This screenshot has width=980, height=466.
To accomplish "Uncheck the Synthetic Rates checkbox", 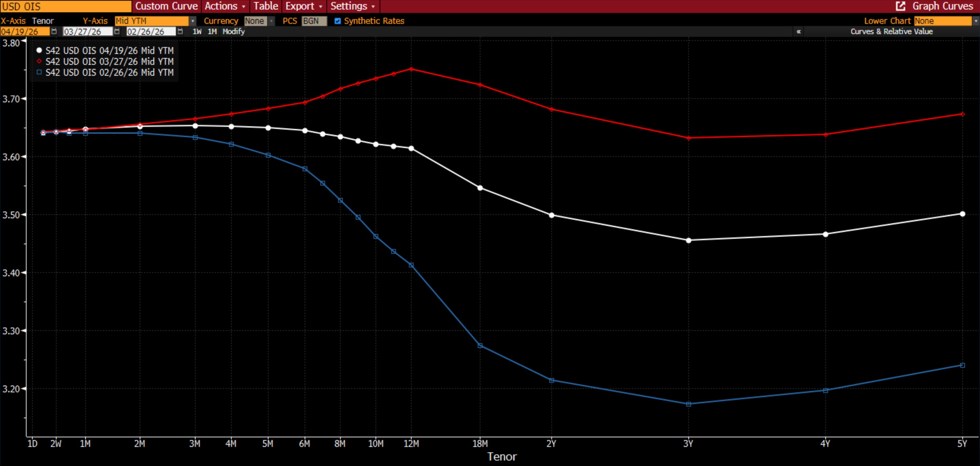I will 337,21.
